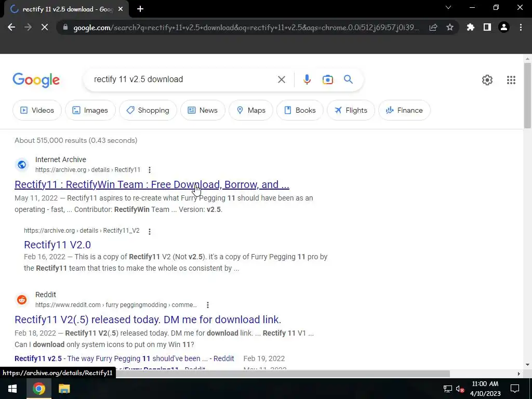Open File Explorer from taskbar
The width and height of the screenshot is (532, 399).
(x=64, y=389)
